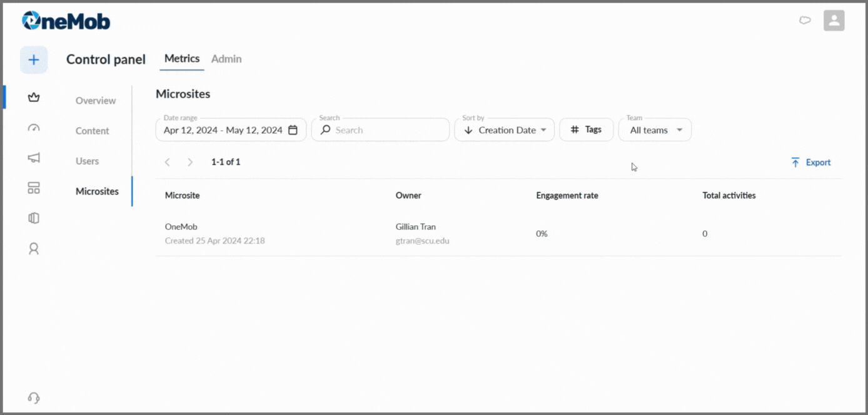The height and width of the screenshot is (415, 868).
Task: Open the layout templates sidebar icon
Action: (34, 188)
